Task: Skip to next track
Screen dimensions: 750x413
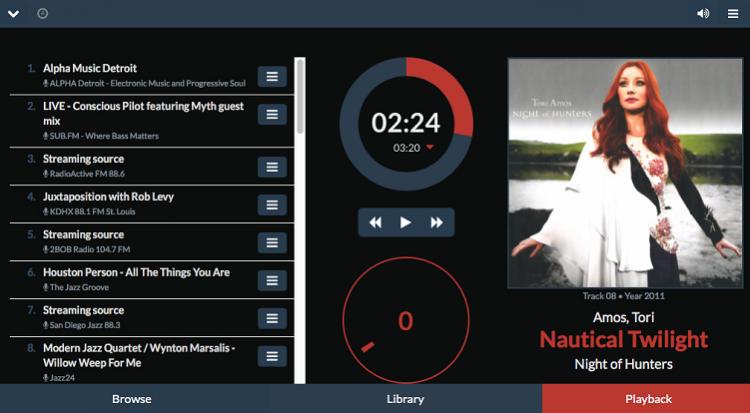Action: click(436, 223)
